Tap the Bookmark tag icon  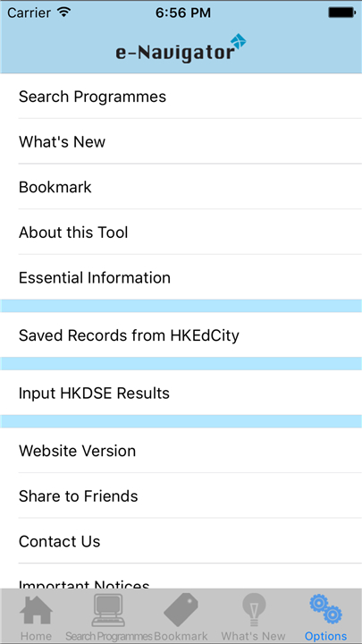pos(181,610)
